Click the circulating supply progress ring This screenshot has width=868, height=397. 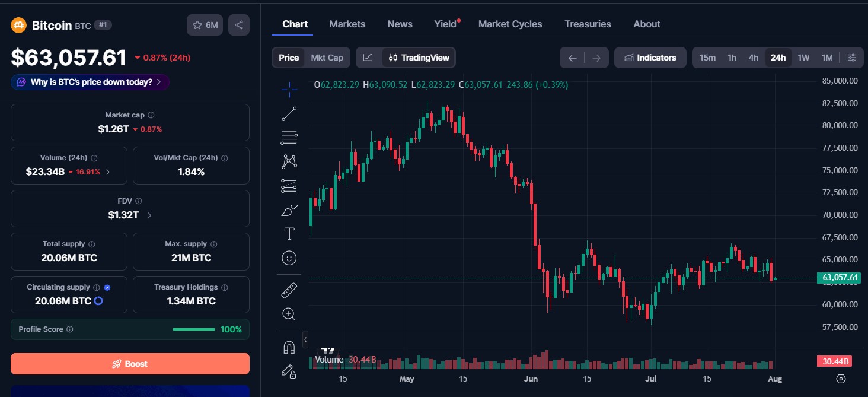point(98,301)
